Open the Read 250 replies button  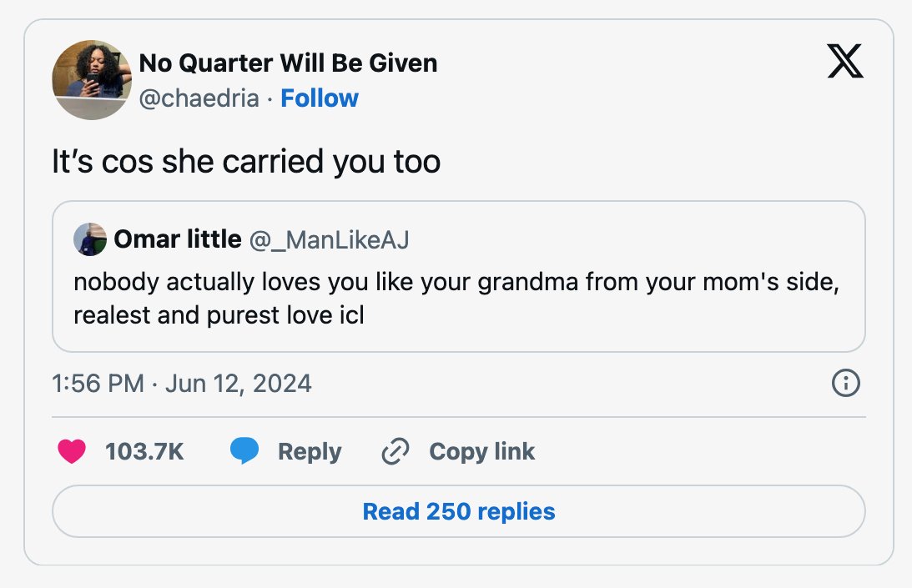pyautogui.click(x=459, y=511)
